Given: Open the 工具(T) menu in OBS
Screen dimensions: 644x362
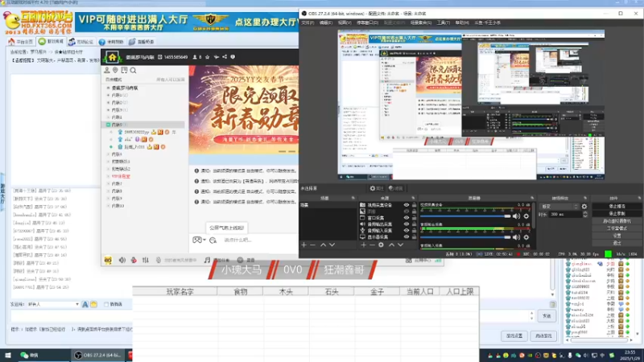Looking at the screenshot, I should coord(444,23).
